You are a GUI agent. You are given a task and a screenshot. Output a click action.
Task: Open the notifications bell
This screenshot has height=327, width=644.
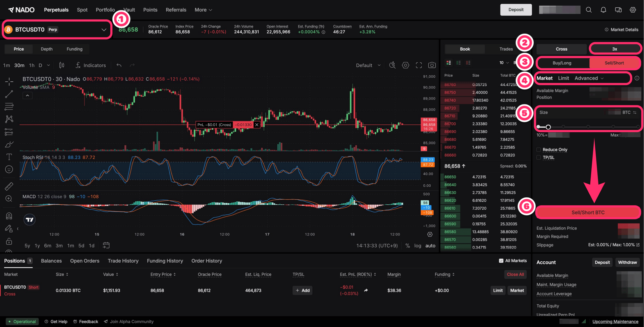(x=603, y=10)
